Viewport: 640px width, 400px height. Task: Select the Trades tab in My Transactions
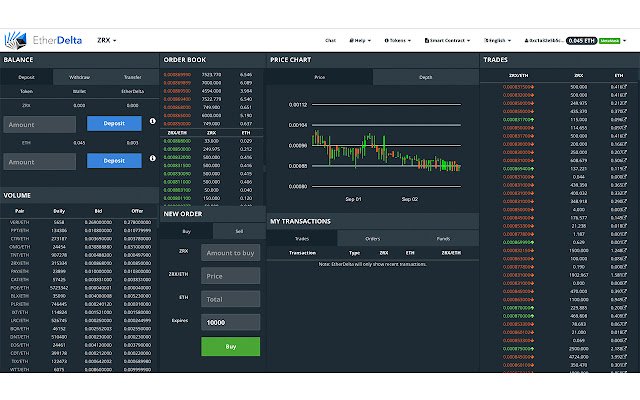point(302,239)
